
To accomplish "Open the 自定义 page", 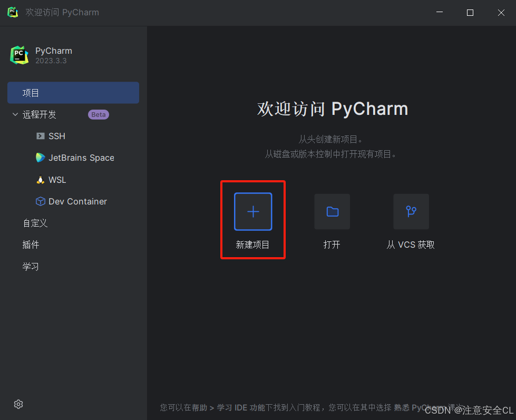I will tap(35, 223).
